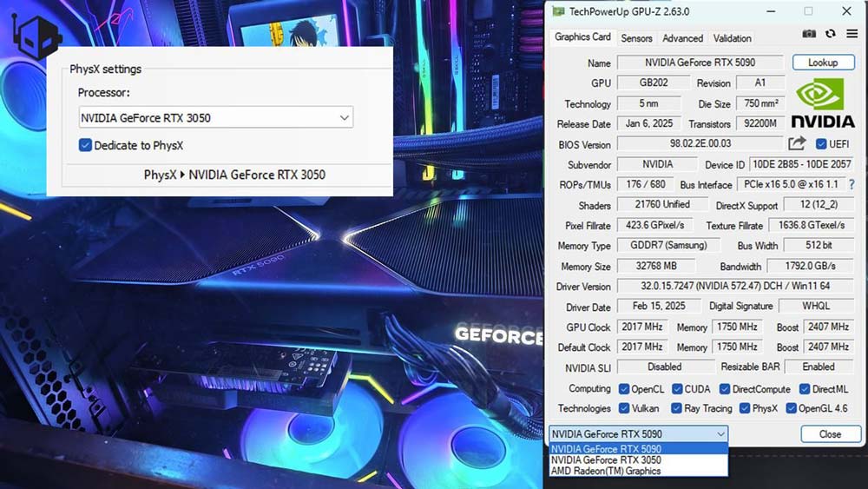
Task: Click the Lookup button
Action: [x=823, y=63]
